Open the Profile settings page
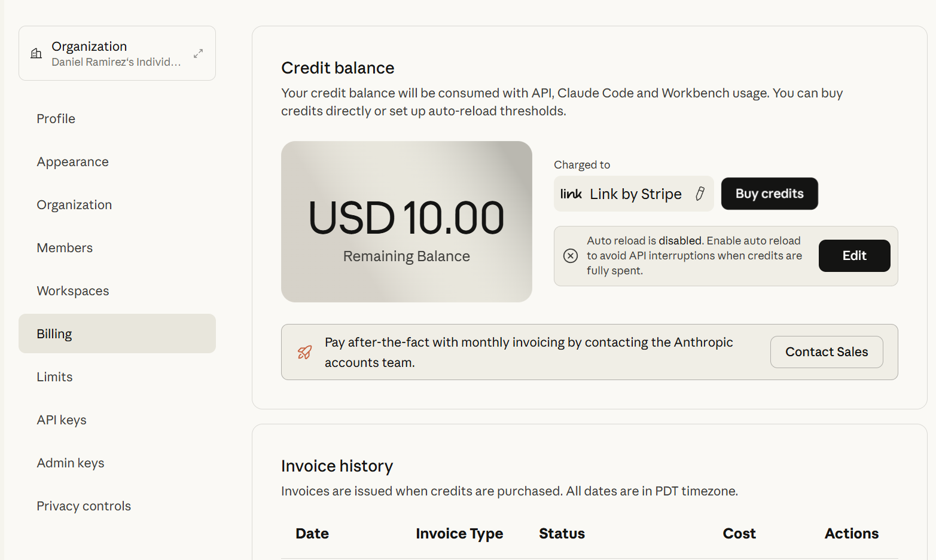Screen dimensions: 936x560 tap(56, 119)
